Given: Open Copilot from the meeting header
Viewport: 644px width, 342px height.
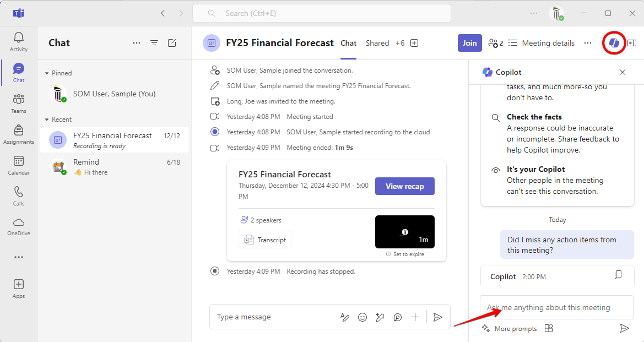Looking at the screenshot, I should pyautogui.click(x=614, y=43).
